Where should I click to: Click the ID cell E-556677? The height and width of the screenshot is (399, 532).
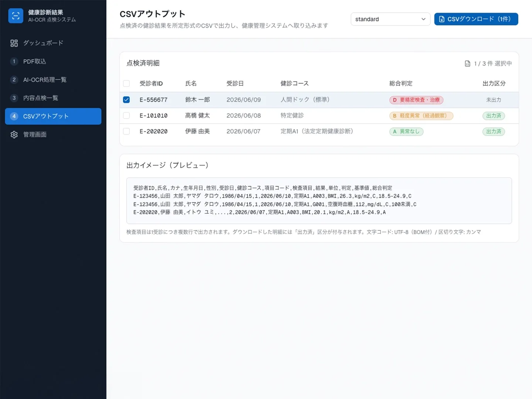point(154,100)
